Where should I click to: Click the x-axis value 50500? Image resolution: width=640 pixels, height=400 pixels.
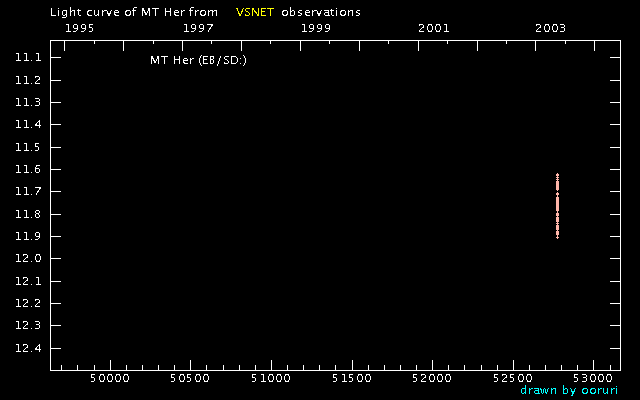[x=190, y=378]
